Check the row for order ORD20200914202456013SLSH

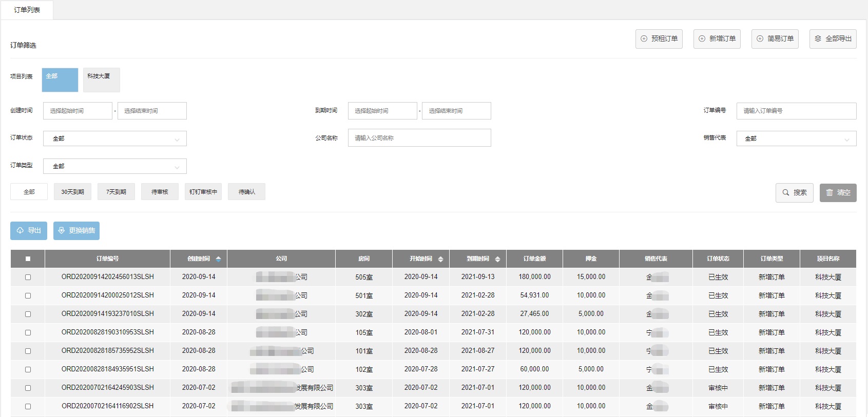click(x=28, y=277)
